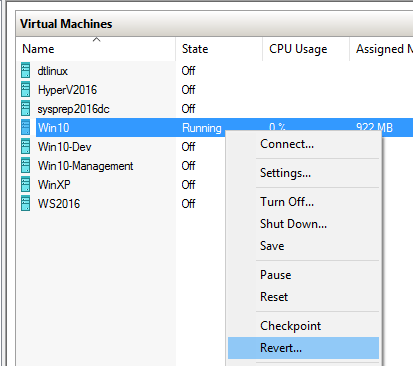Select the dtlinux row name
Viewport: 413px width, 366px height.
coord(53,71)
